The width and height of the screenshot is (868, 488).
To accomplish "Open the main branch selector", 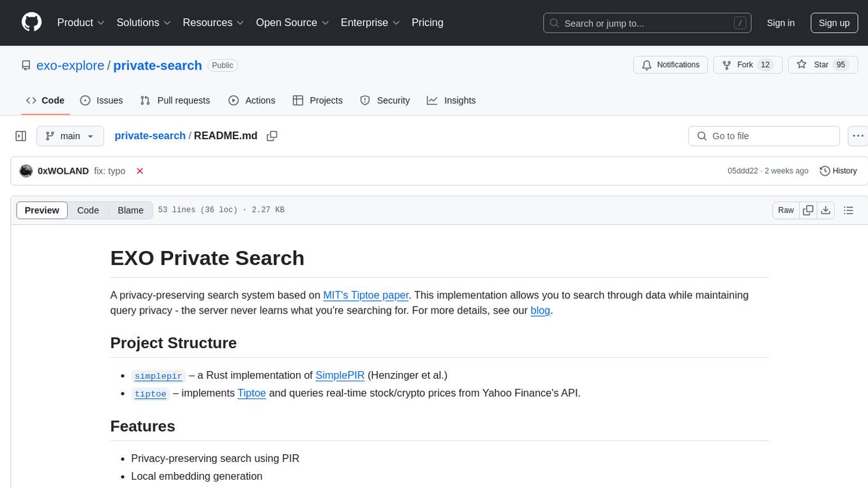I will 70,136.
